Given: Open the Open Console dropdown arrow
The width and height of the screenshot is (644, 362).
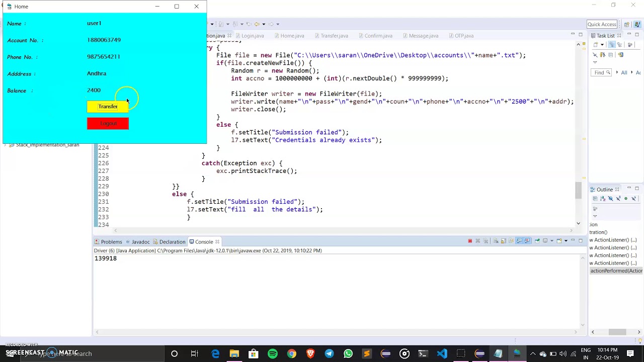Looking at the screenshot, I should click(x=566, y=241).
